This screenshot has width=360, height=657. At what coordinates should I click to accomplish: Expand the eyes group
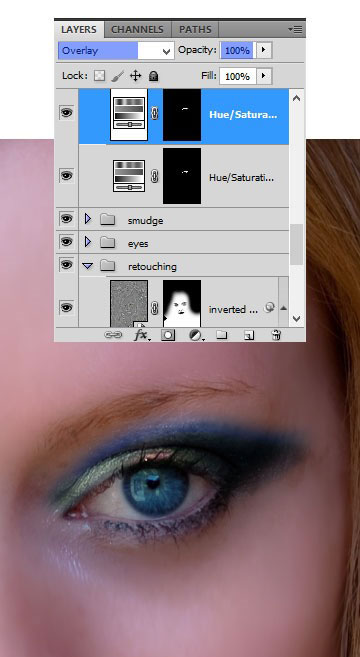[88, 242]
